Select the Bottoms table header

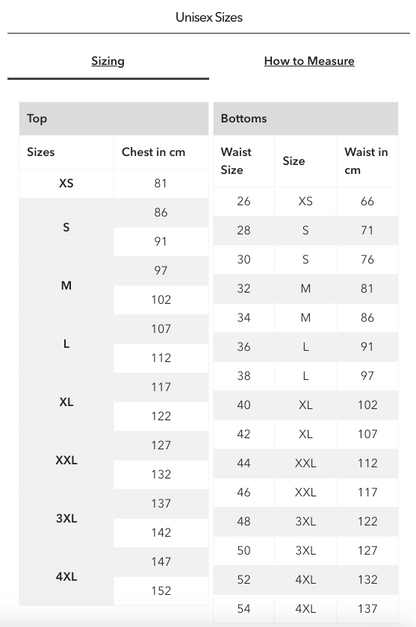306,118
